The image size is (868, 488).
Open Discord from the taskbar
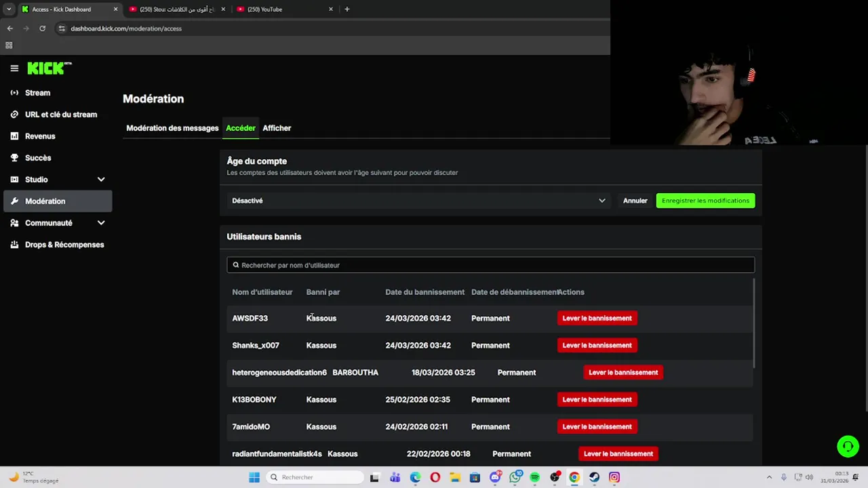click(x=495, y=477)
